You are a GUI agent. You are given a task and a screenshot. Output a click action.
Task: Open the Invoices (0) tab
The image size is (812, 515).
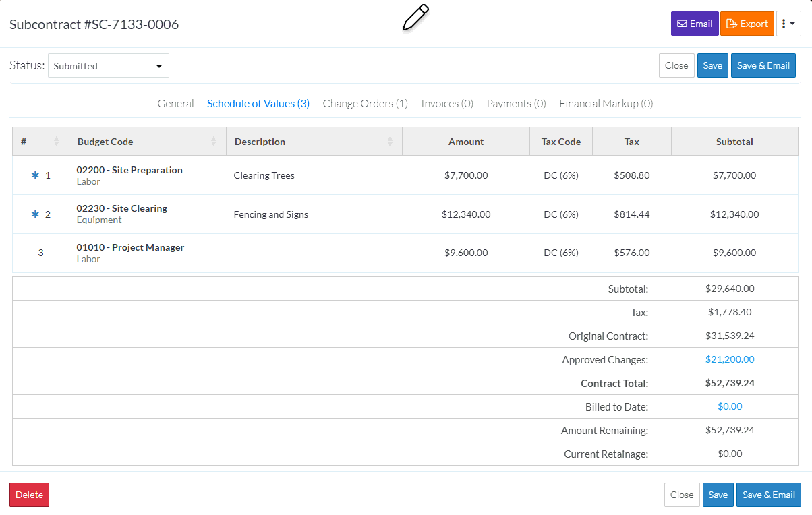coord(447,103)
